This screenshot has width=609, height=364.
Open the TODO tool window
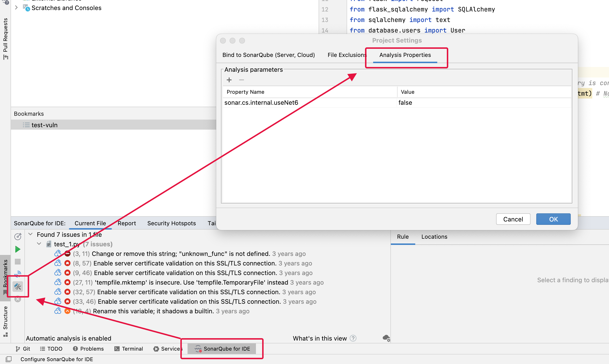tap(51, 348)
